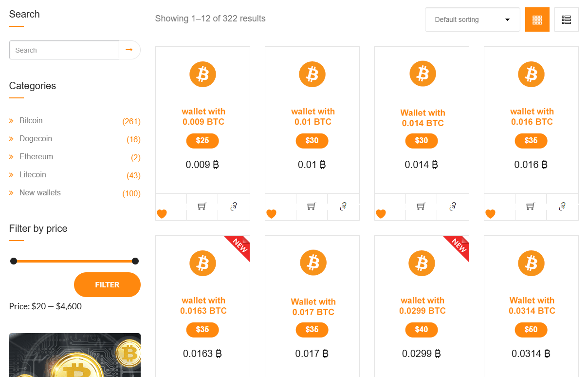Click into the Search input field
The height and width of the screenshot is (377, 588).
click(x=64, y=50)
